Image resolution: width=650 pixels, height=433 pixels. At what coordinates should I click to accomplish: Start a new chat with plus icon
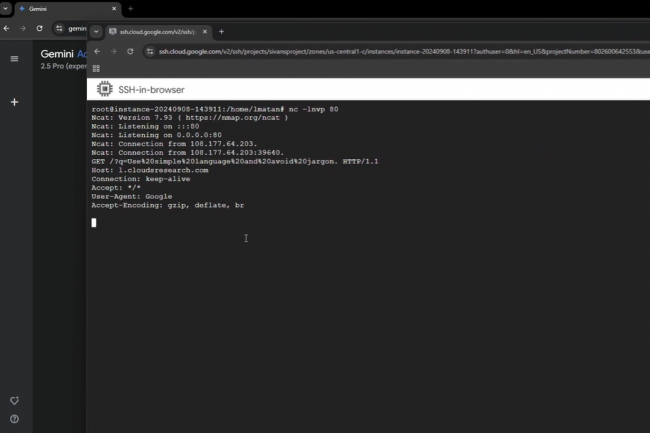click(x=14, y=102)
